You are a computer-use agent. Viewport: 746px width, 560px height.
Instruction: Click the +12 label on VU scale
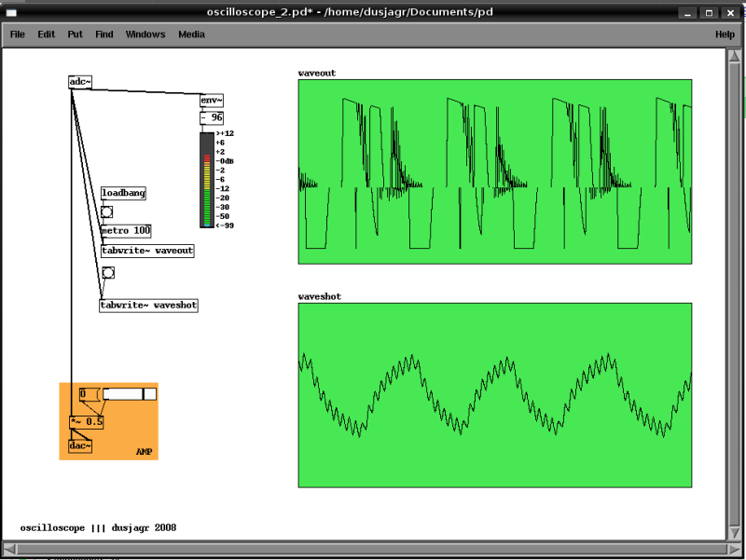(x=225, y=133)
